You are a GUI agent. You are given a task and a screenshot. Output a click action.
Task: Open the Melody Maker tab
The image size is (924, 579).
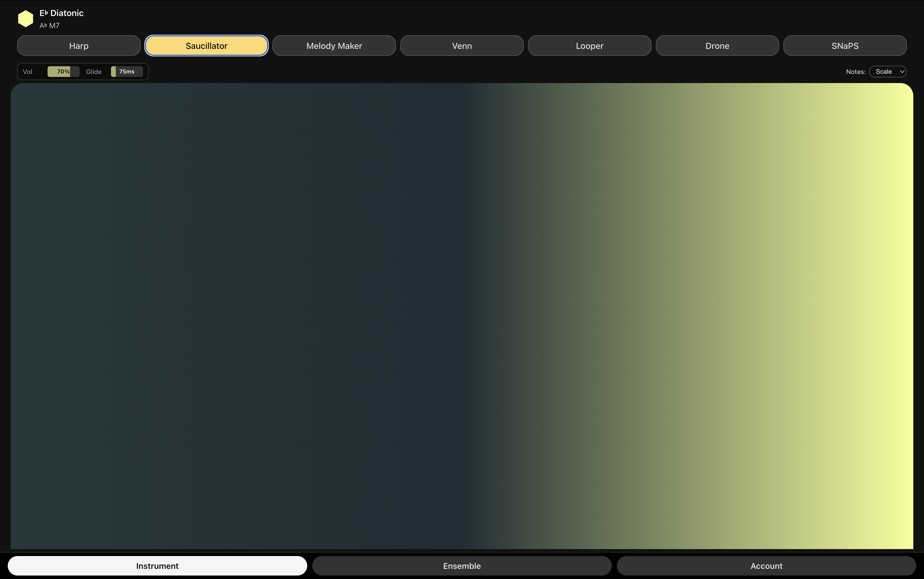(x=334, y=46)
